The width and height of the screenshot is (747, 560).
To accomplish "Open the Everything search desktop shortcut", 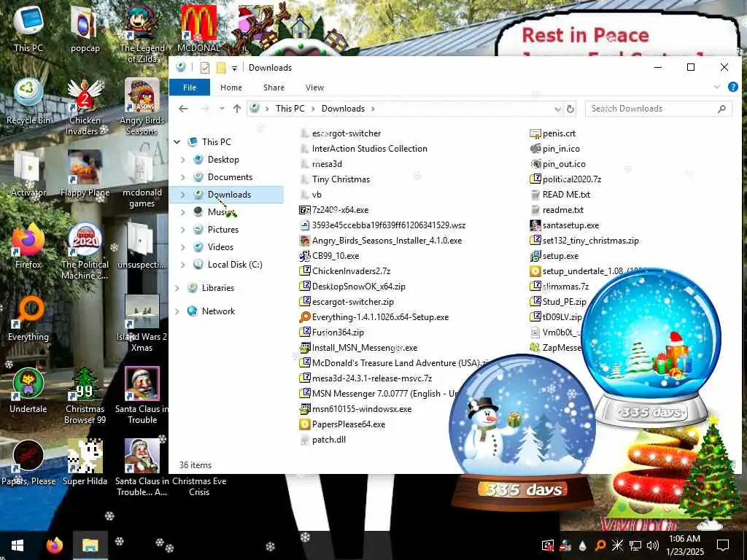I will 28,318.
